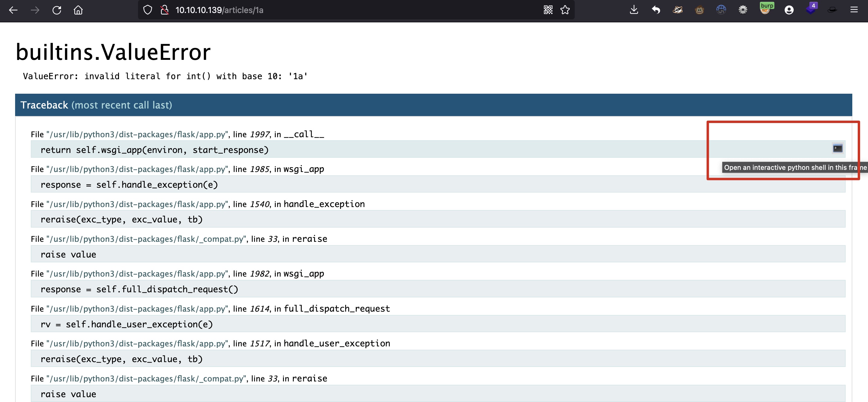Open the interactive Python shell console icon
The image size is (868, 402).
pos(837,148)
